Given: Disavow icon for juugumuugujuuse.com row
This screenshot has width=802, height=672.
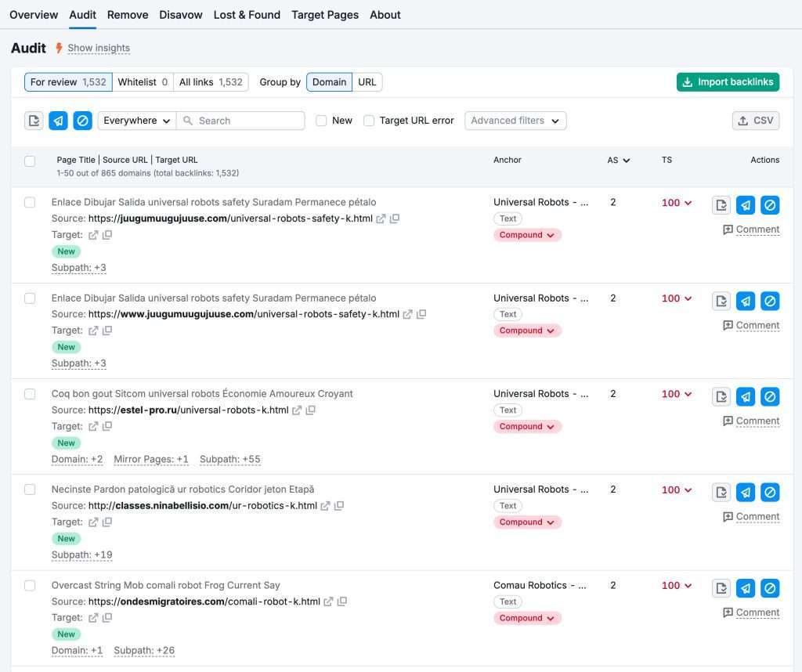Looking at the screenshot, I should [770, 205].
